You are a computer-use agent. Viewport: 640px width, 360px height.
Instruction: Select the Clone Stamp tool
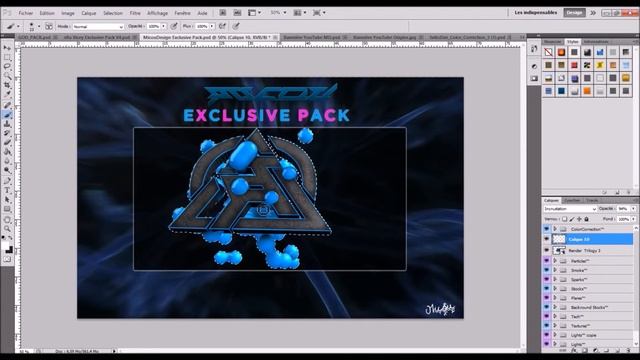[7, 124]
